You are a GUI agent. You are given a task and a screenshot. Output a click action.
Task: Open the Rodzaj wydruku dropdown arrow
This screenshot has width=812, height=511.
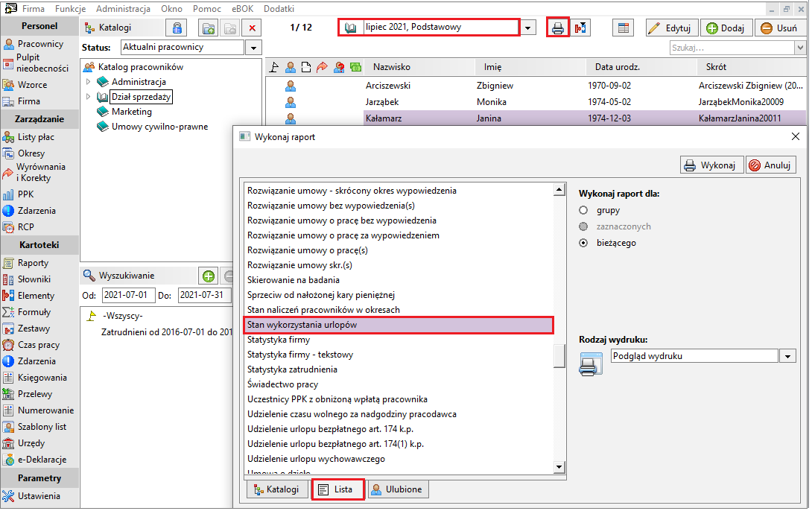[x=787, y=356]
